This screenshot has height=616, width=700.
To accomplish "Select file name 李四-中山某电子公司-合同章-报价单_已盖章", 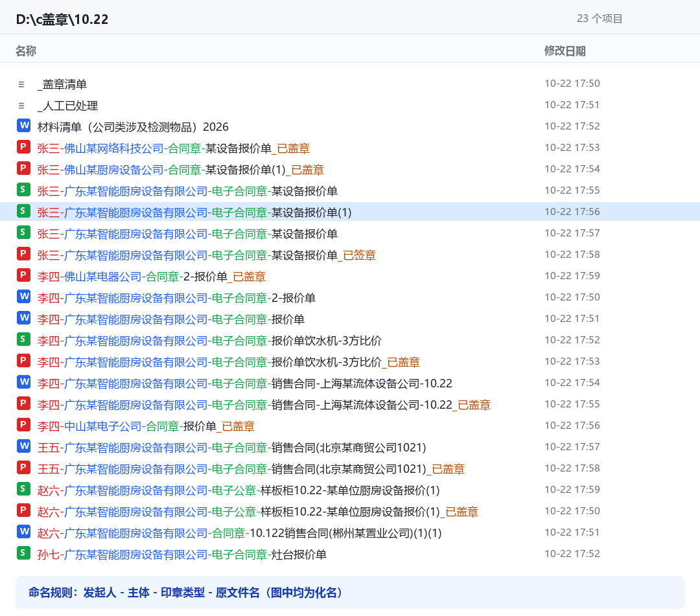I will pos(146,427).
